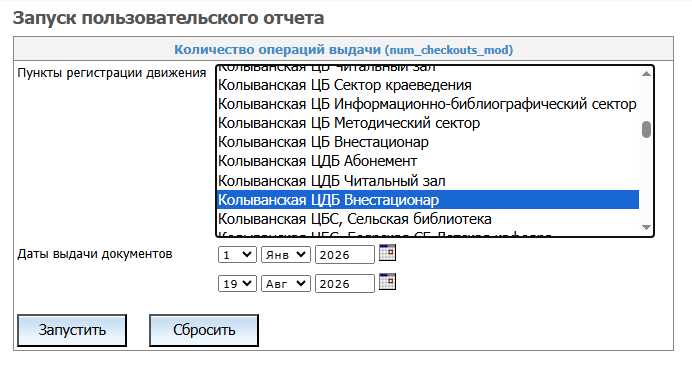Click the end year field next to Авг
692x367 pixels.
(344, 284)
